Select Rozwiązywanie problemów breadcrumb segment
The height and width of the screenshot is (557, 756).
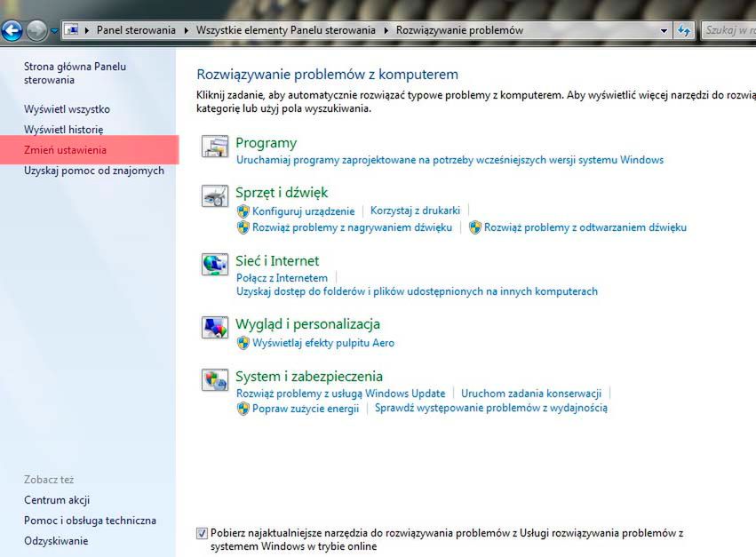[x=459, y=30]
